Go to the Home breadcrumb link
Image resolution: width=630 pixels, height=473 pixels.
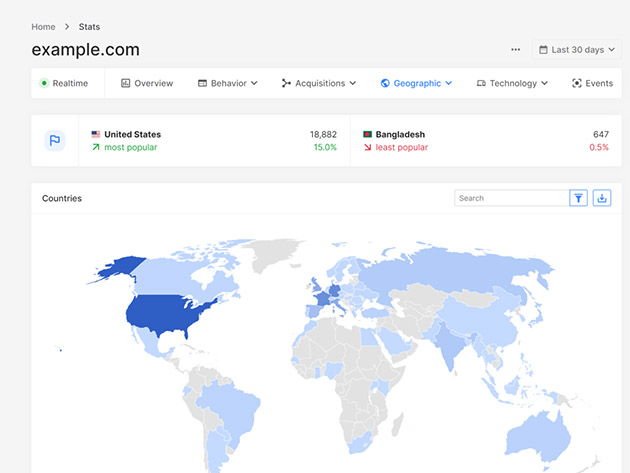(x=43, y=27)
